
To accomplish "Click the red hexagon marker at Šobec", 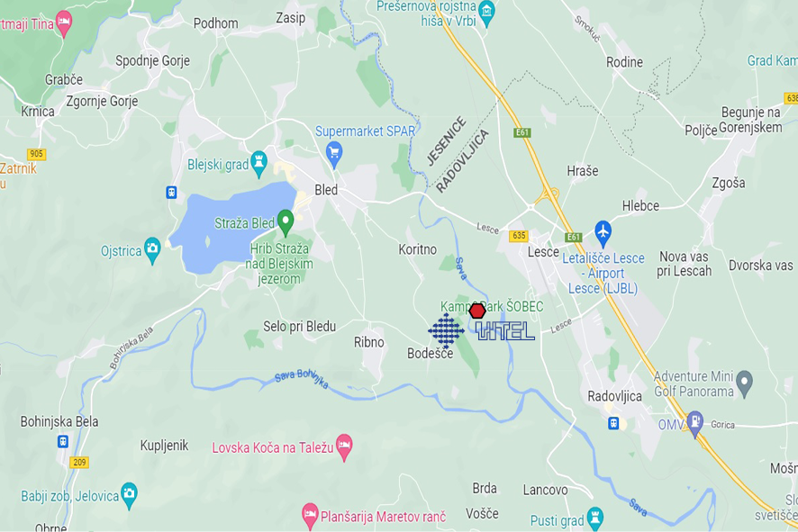I will (476, 311).
